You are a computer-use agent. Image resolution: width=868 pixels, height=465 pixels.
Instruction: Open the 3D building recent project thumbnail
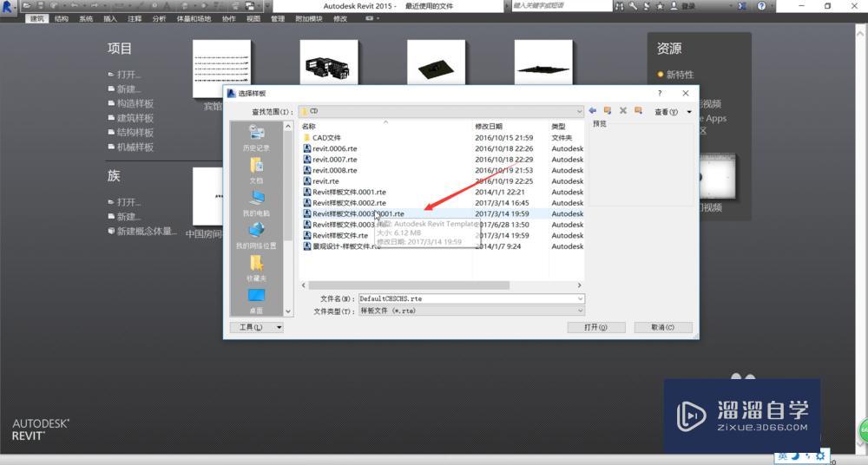coord(328,62)
